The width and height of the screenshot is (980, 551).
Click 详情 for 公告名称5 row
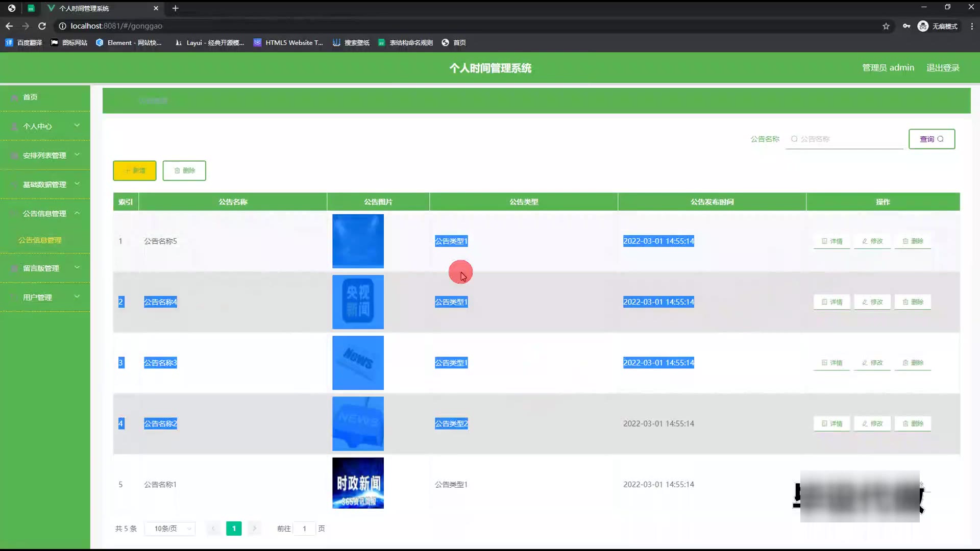coord(831,241)
